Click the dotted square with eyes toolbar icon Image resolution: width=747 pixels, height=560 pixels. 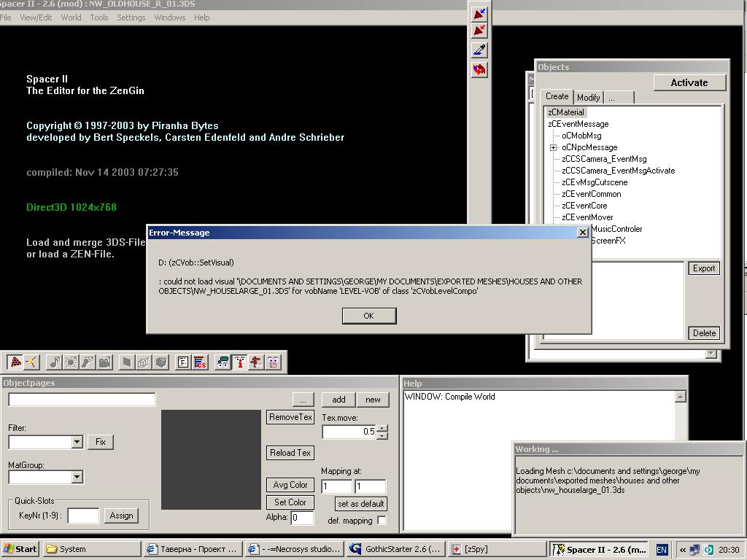(273, 362)
